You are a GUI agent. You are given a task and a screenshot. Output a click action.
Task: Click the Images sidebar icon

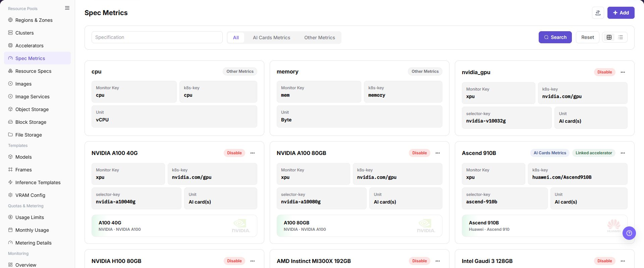pos(10,84)
